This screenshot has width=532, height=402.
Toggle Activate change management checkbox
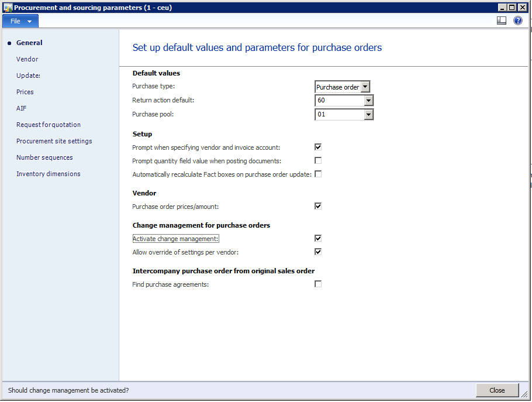pos(318,239)
